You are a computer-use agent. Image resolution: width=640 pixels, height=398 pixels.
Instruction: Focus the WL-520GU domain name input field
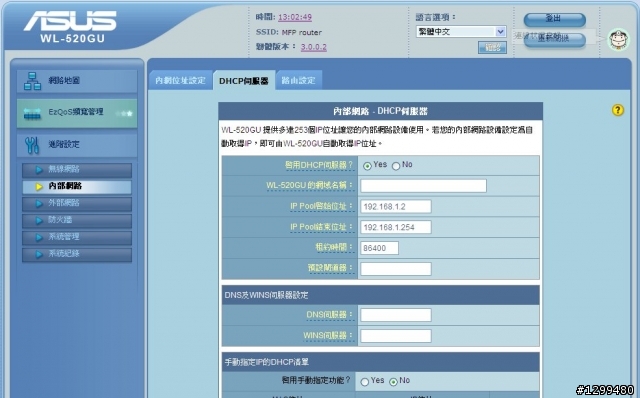(x=423, y=186)
